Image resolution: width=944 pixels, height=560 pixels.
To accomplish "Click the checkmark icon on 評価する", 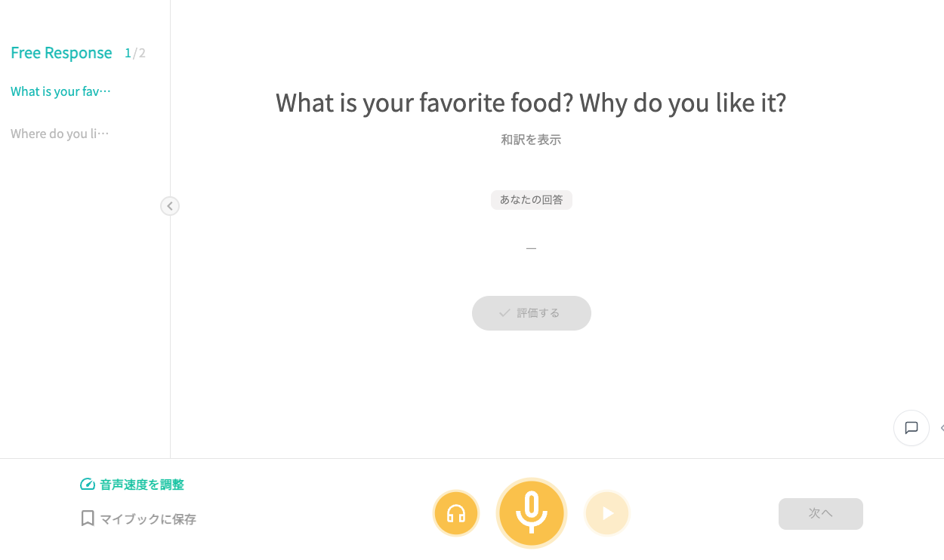I will tap(505, 313).
